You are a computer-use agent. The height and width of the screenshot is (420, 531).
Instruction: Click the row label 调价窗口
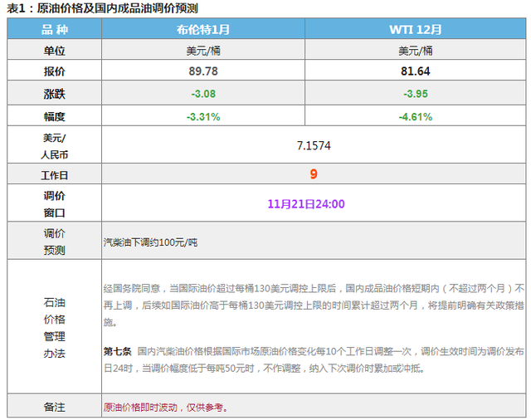point(54,204)
